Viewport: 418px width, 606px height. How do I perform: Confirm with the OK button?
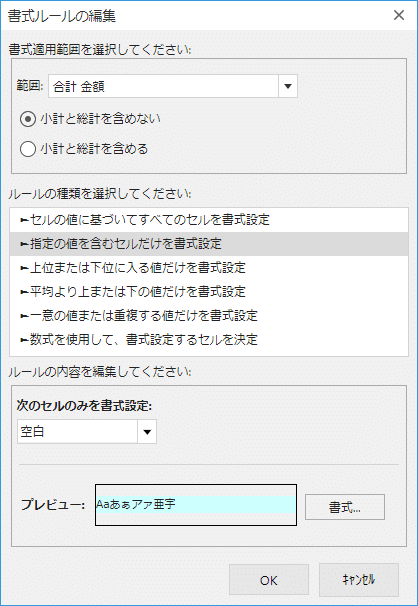coord(268,580)
